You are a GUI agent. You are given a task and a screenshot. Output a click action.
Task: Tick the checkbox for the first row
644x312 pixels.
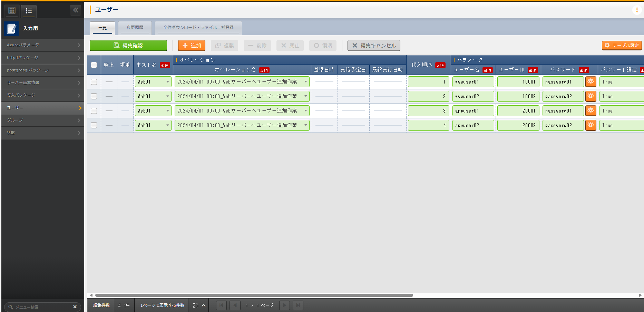tap(94, 82)
